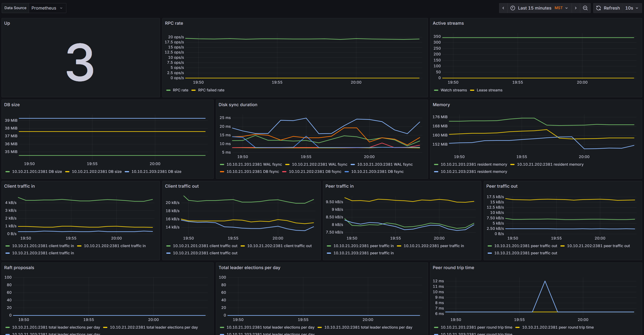Screen dimensions: 644x335
Task: Click the Peer round trip time spike
Action: coord(545,282)
